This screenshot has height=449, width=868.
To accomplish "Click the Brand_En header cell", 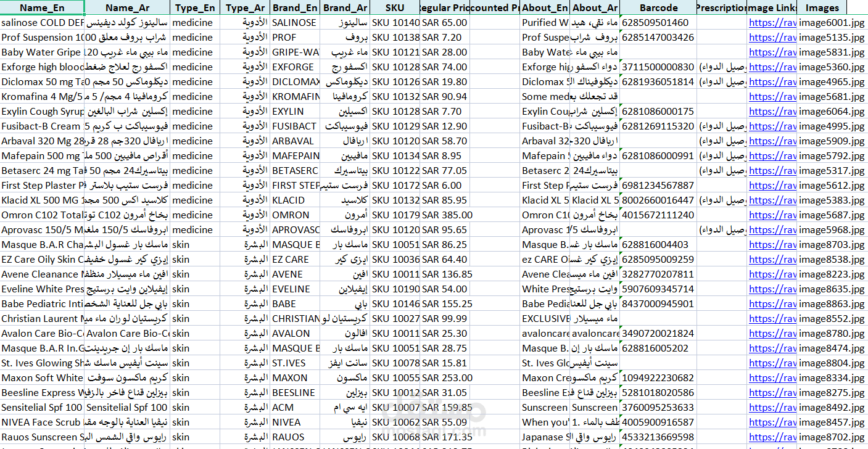I will [295, 7].
